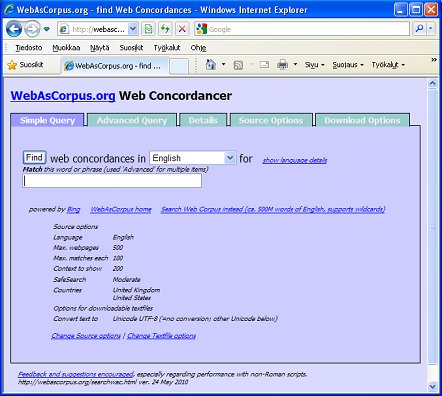
Task: Switch to the Advanced Query tab
Action: pyautogui.click(x=132, y=120)
